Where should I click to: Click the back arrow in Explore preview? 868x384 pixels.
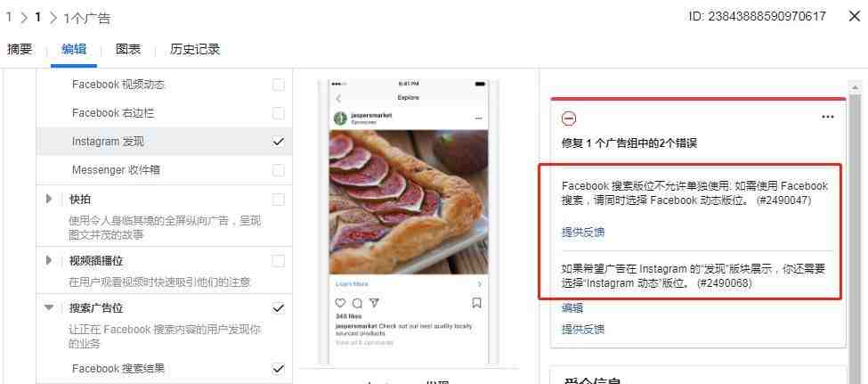(339, 98)
